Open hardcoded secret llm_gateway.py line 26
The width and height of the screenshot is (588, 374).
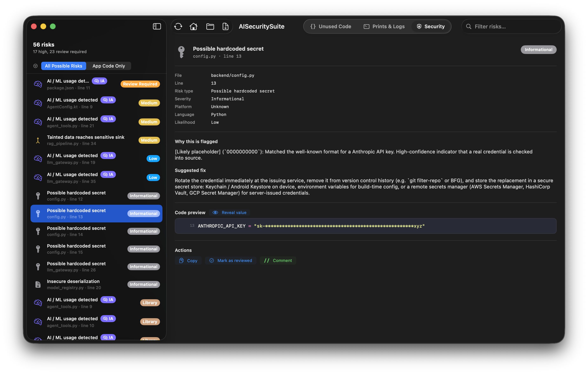point(96,267)
